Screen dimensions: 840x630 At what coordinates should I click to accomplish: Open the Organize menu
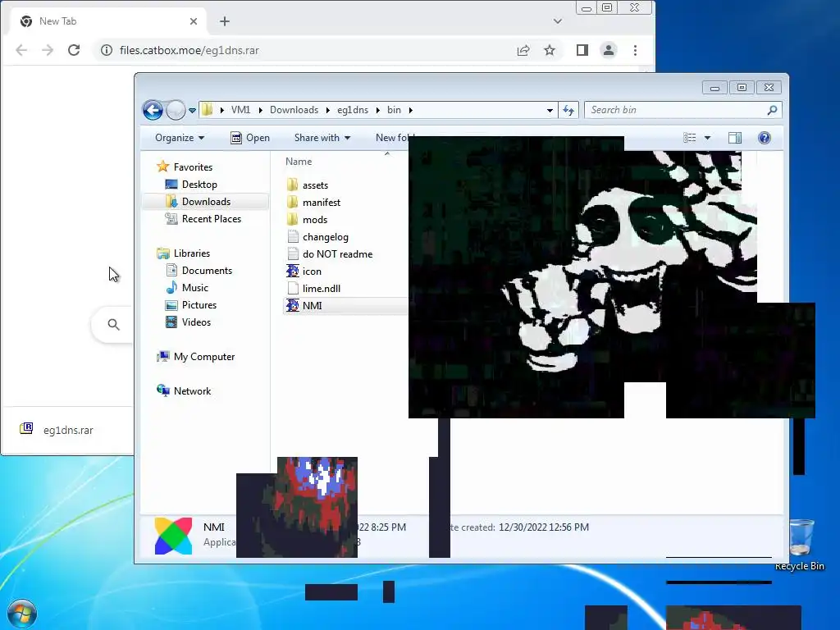tap(180, 138)
